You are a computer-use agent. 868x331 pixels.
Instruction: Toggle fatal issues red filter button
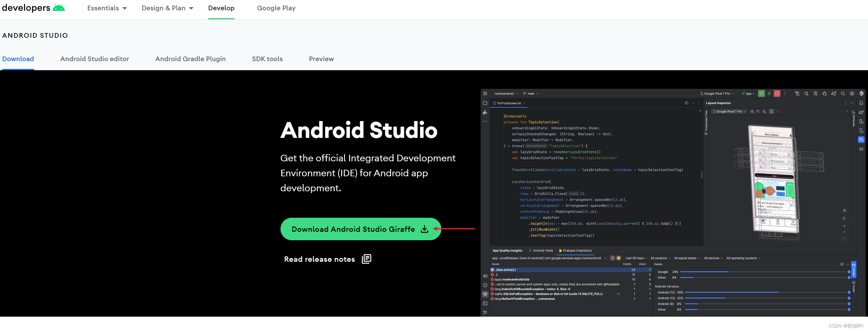(x=613, y=258)
